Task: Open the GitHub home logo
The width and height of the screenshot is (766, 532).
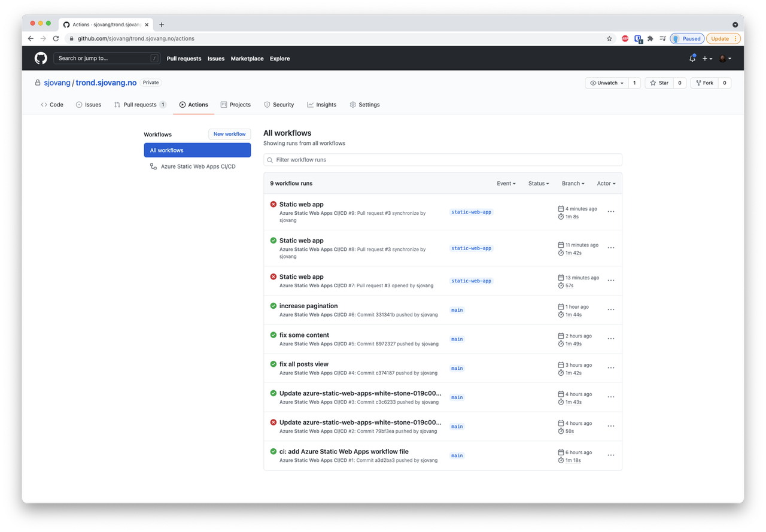Action: [40, 58]
